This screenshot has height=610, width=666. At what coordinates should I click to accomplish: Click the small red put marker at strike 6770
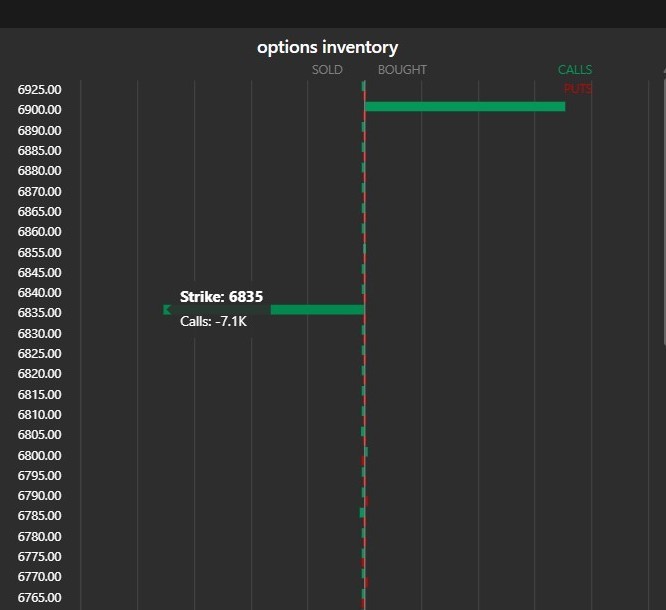click(367, 581)
